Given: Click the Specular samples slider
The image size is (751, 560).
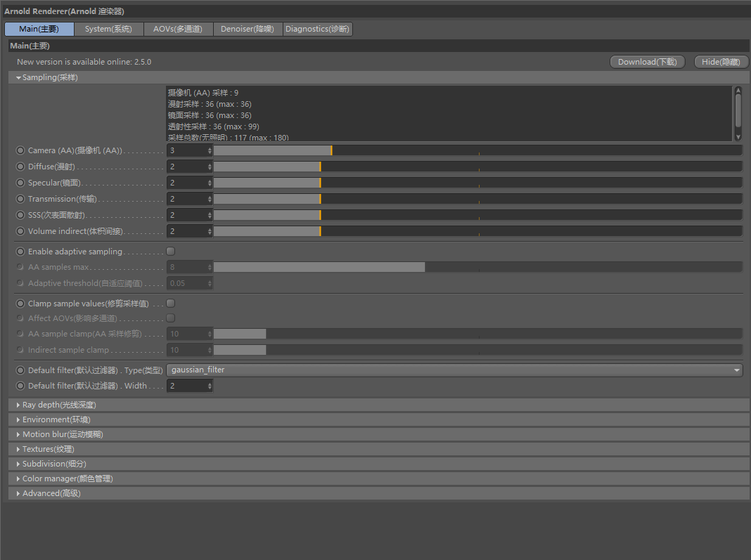Looking at the screenshot, I should pyautogui.click(x=478, y=183).
